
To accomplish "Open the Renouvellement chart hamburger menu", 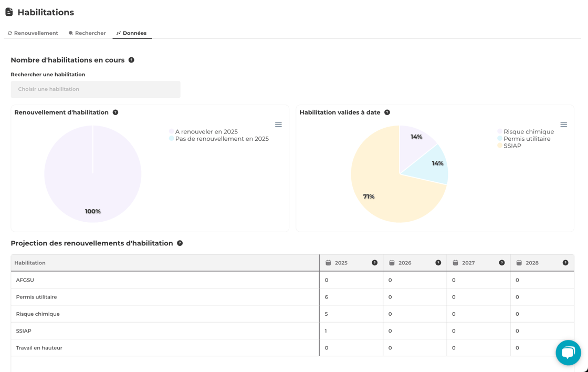I will 278,125.
